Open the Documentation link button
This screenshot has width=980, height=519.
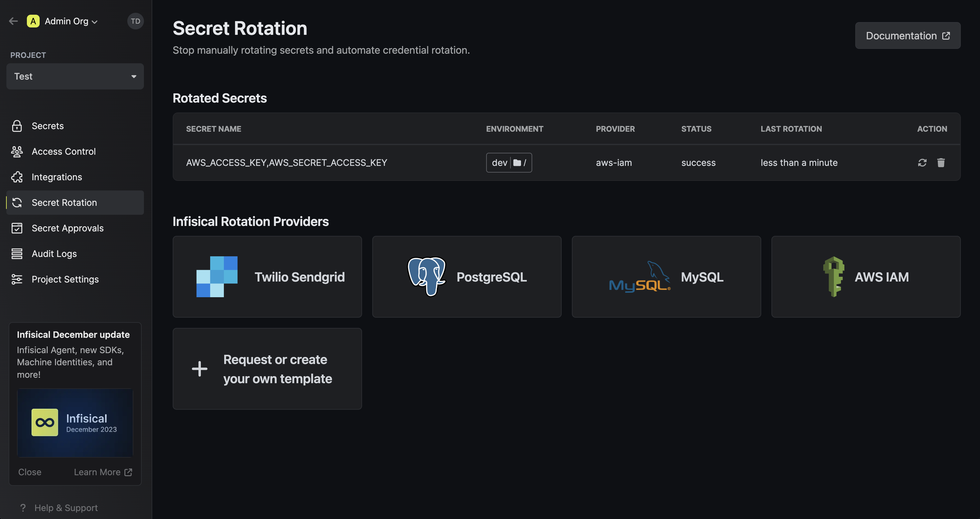pyautogui.click(x=908, y=36)
